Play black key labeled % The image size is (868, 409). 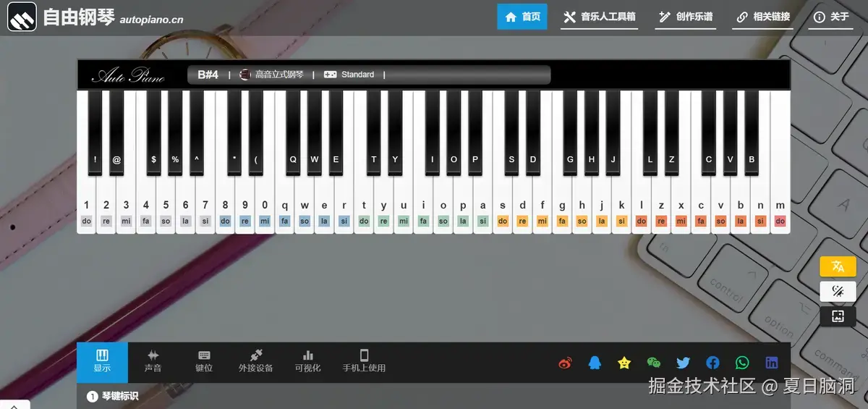pos(175,132)
